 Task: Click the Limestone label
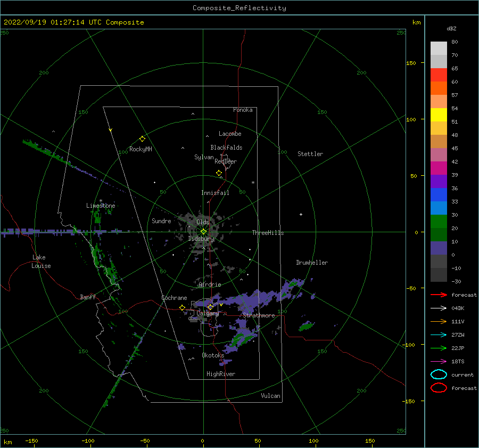pos(101,206)
